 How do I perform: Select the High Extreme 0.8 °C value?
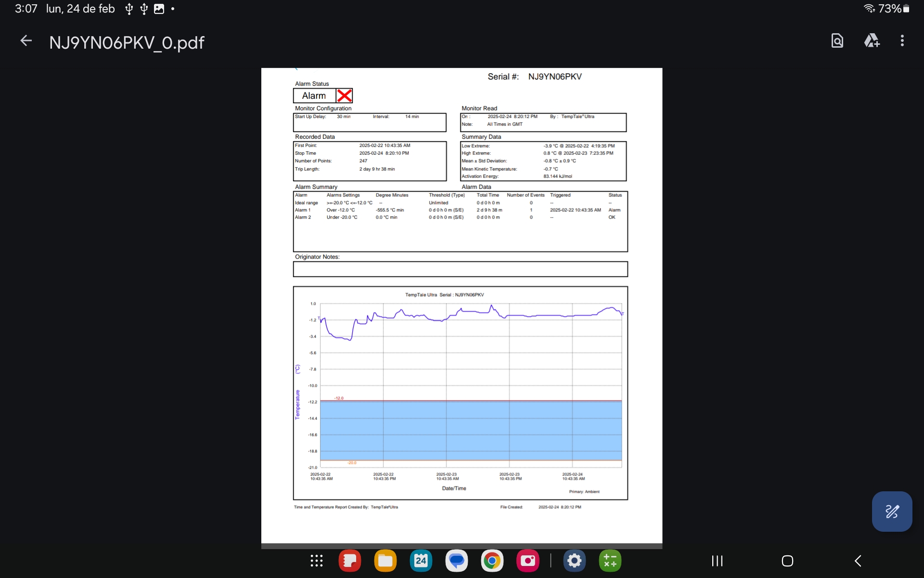pyautogui.click(x=578, y=153)
